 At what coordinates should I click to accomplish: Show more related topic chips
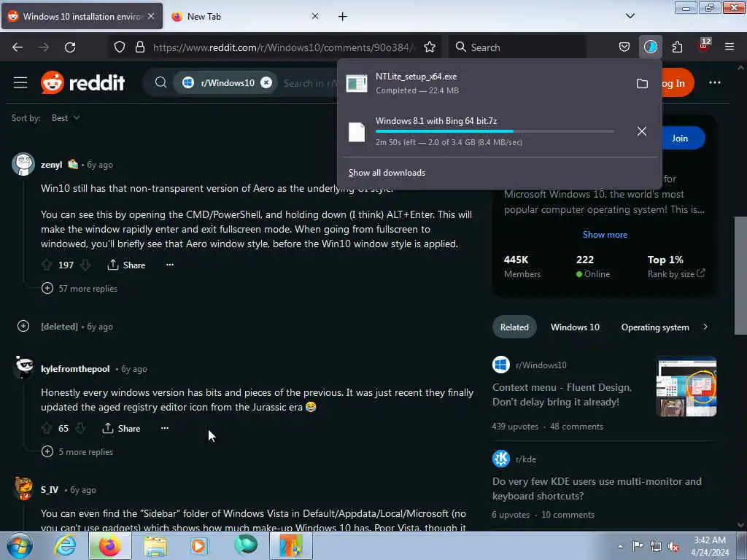(705, 327)
